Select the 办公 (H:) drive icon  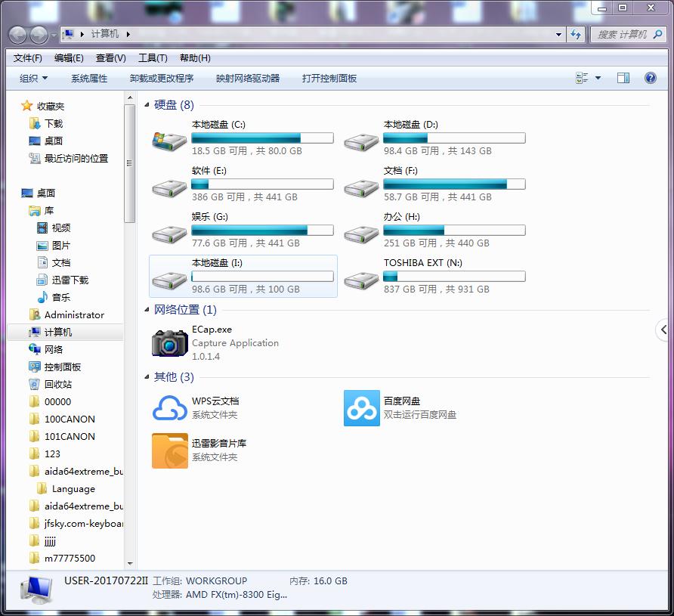[361, 234]
